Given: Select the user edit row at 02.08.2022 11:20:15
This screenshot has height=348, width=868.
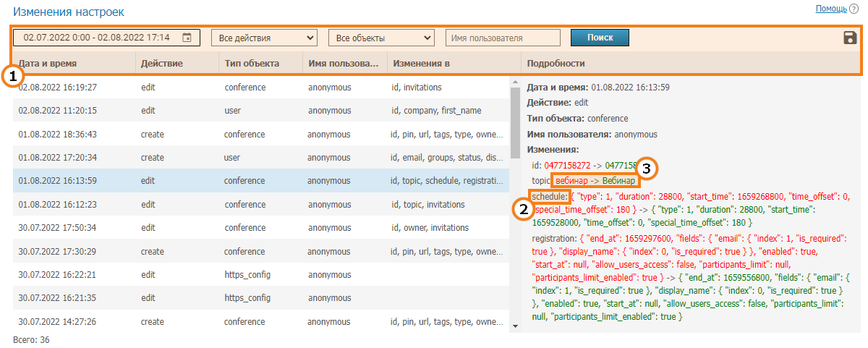Looking at the screenshot, I should (x=260, y=111).
